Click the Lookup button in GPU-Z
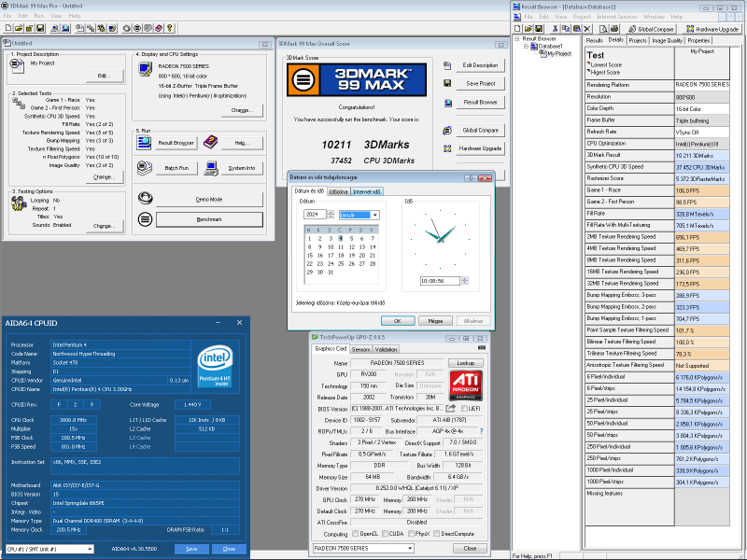 [465, 362]
